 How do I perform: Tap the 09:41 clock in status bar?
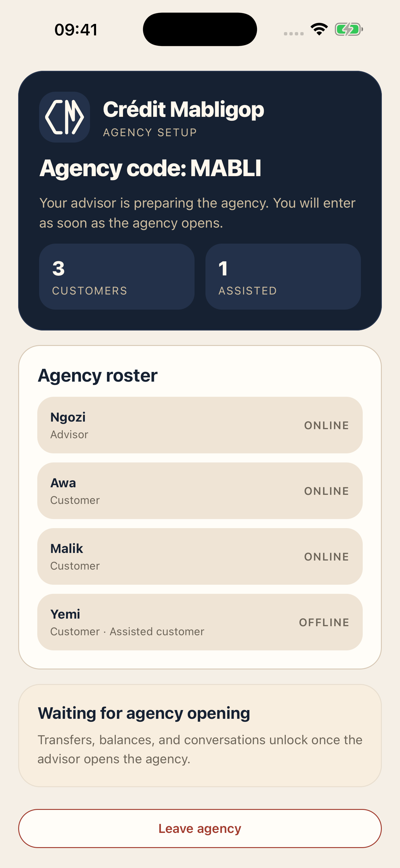click(76, 30)
